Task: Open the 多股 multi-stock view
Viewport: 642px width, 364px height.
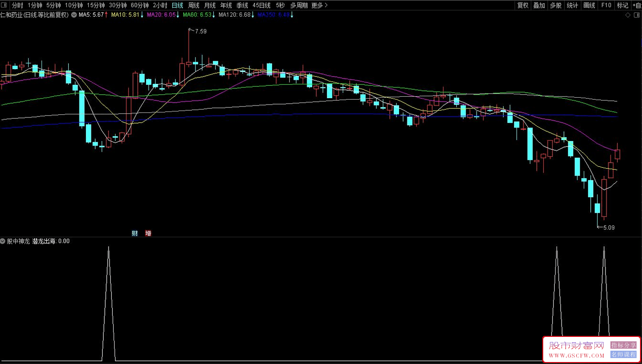Action: tap(556, 5)
